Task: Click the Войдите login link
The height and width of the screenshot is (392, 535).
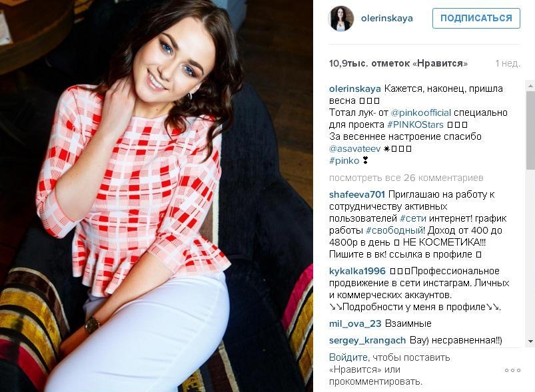Action: [348, 357]
